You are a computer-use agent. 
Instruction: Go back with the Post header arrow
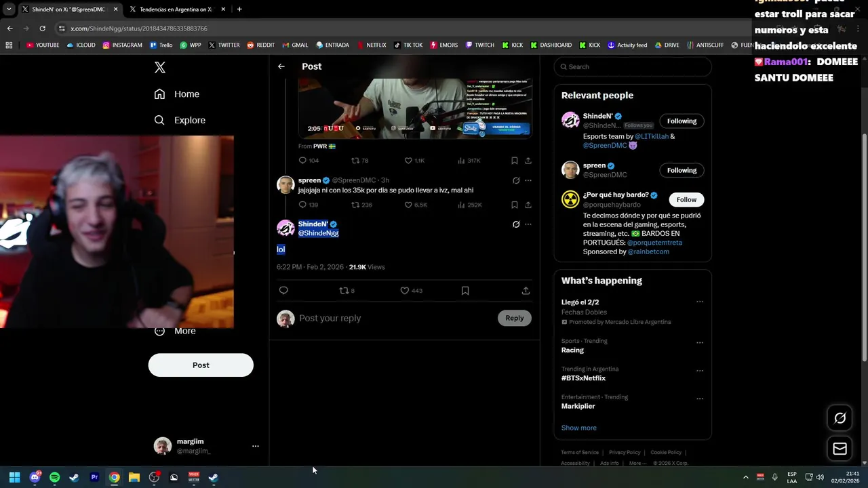pos(281,66)
